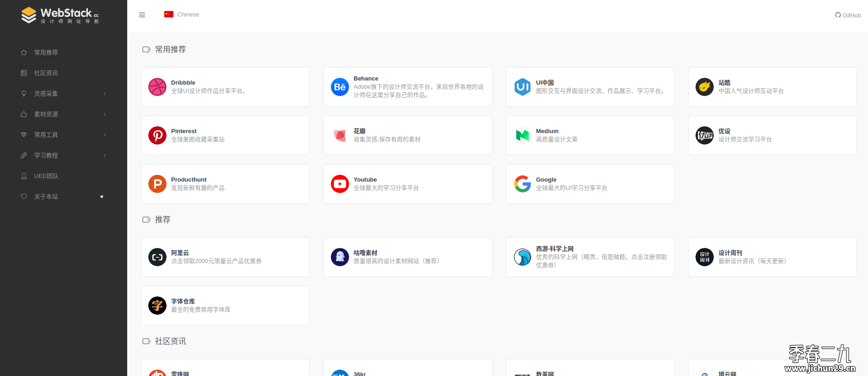868x376 pixels.
Task: Click description 发现新鲜有趣的产品
Action: 198,188
